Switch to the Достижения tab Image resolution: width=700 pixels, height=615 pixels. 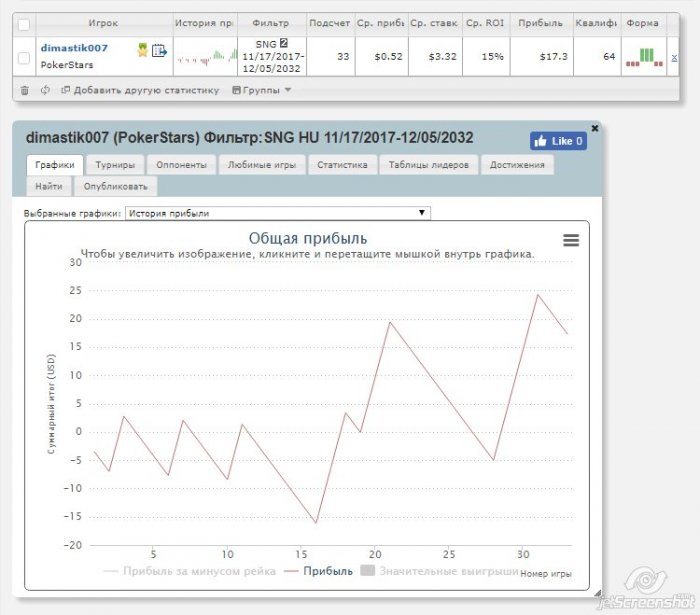coord(517,165)
